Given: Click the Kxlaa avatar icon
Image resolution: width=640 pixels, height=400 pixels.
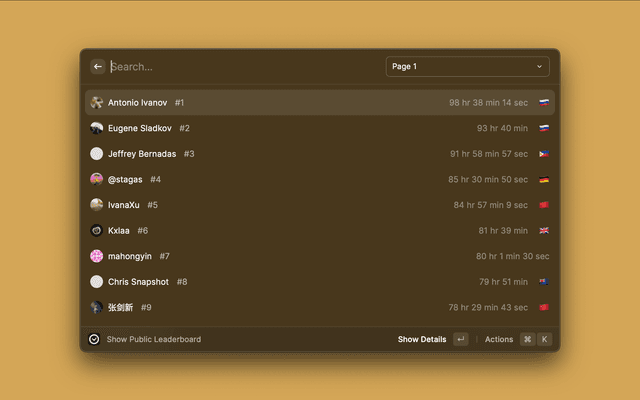Looking at the screenshot, I should 97,230.
